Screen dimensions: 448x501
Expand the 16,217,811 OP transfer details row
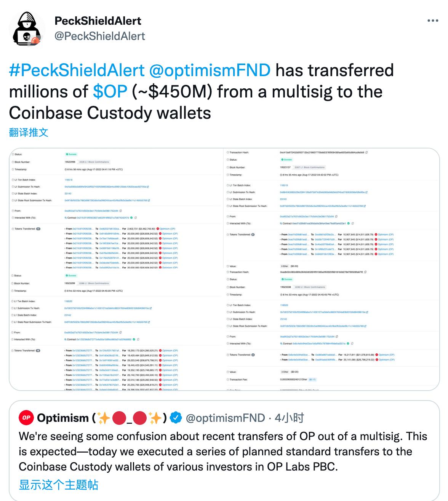click(281, 354)
